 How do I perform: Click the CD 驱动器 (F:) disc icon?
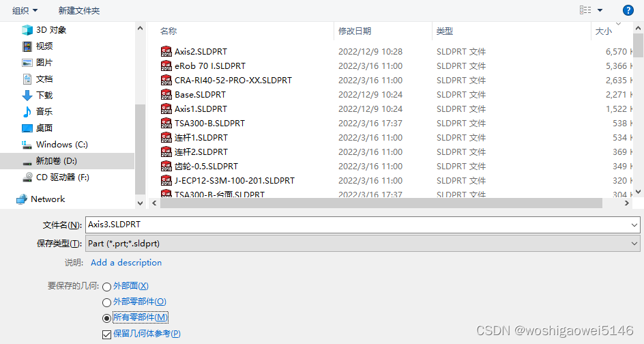[27, 177]
